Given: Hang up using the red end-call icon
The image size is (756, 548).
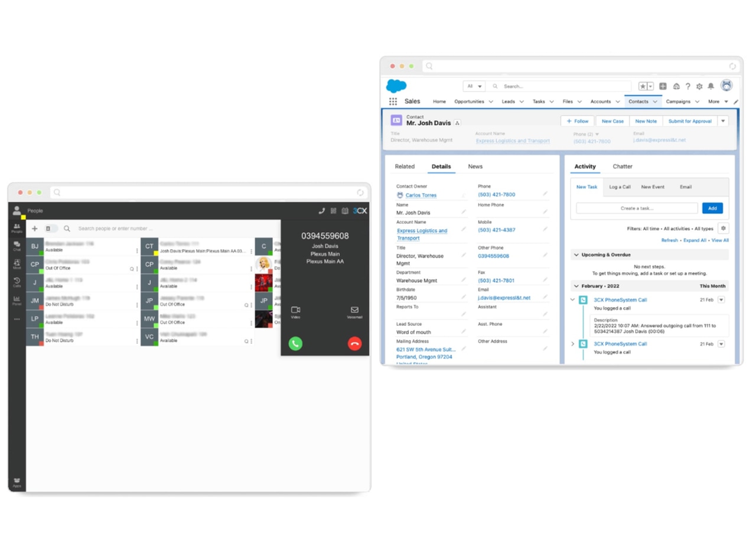Looking at the screenshot, I should (354, 343).
